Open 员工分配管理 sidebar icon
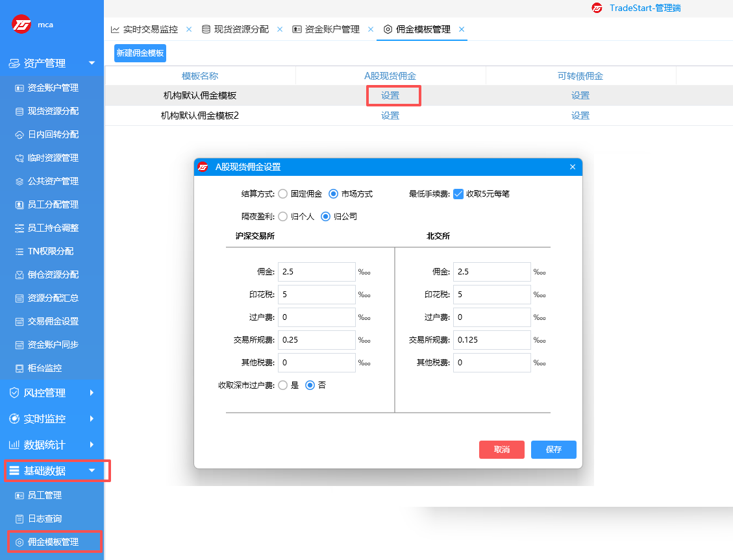Image resolution: width=733 pixels, height=560 pixels. 19,204
